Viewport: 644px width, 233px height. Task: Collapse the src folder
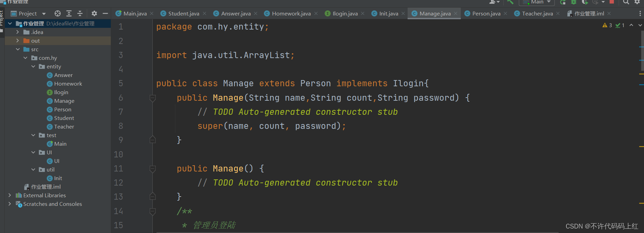point(17,49)
